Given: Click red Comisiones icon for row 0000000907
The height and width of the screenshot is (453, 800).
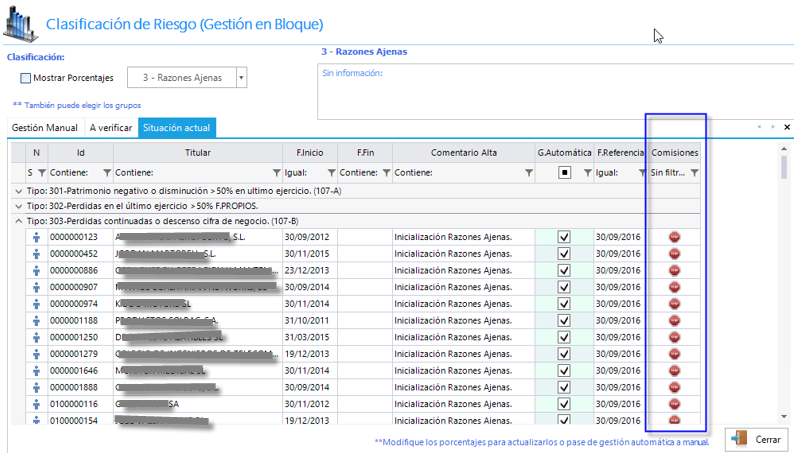Looking at the screenshot, I should (x=674, y=287).
